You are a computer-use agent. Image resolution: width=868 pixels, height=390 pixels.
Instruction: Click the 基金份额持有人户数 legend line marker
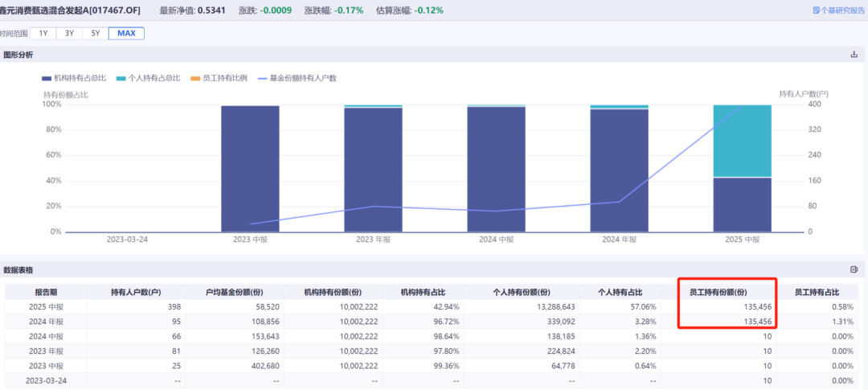[x=262, y=78]
